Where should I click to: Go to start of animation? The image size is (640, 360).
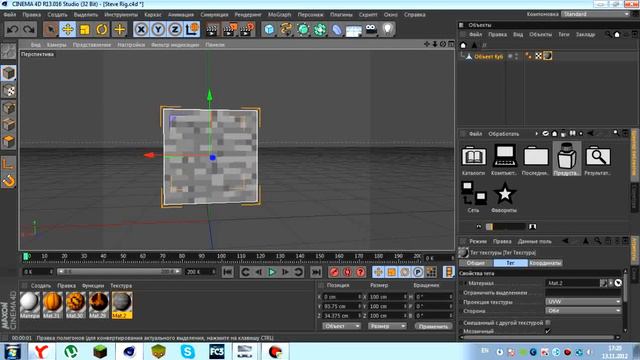pos(228,272)
